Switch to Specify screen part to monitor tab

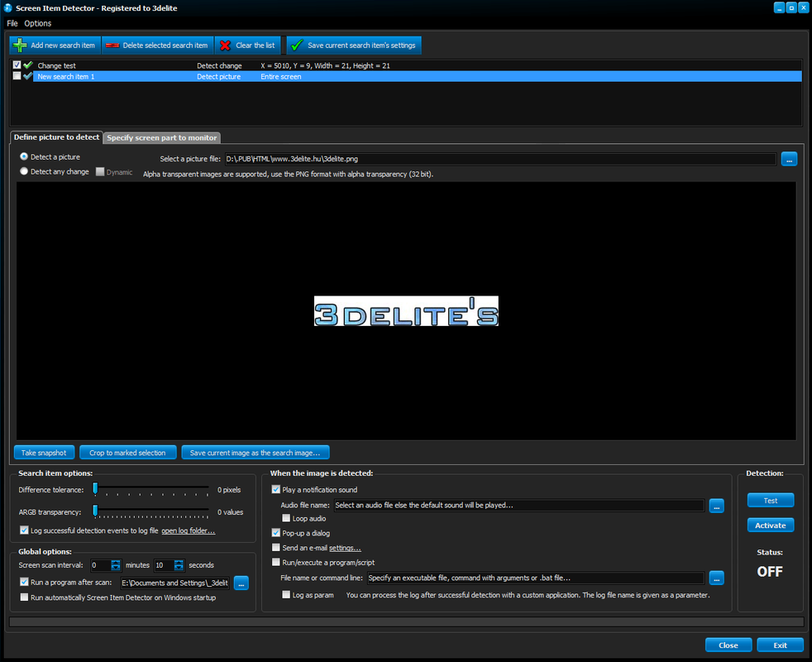pyautogui.click(x=161, y=138)
